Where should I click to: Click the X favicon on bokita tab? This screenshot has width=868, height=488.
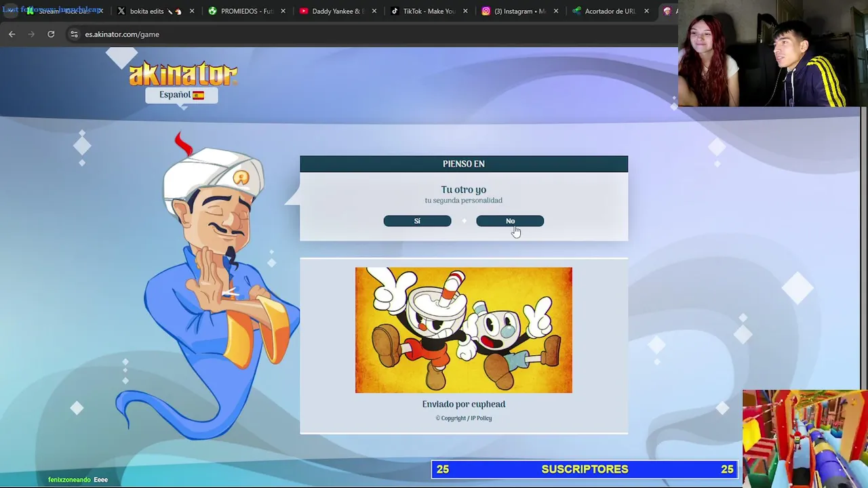click(121, 11)
